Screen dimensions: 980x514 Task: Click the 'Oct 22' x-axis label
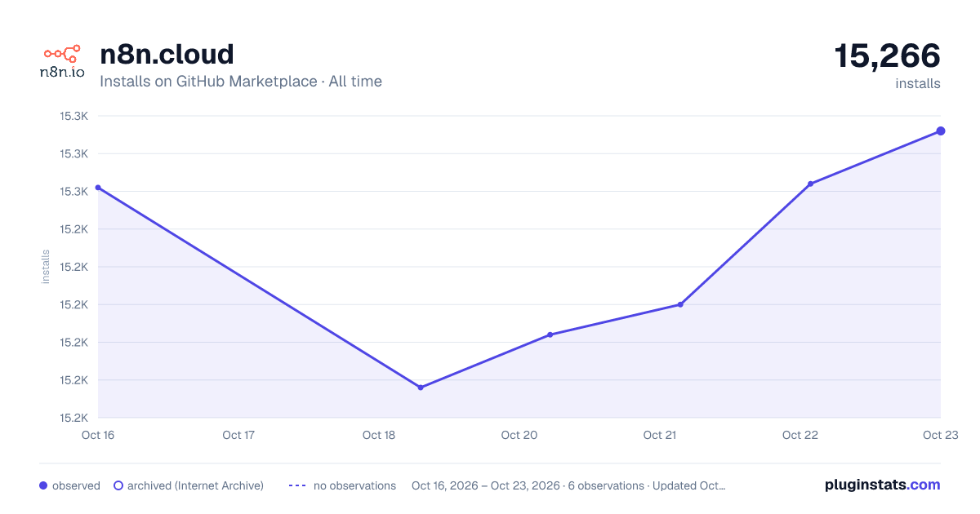(x=800, y=435)
